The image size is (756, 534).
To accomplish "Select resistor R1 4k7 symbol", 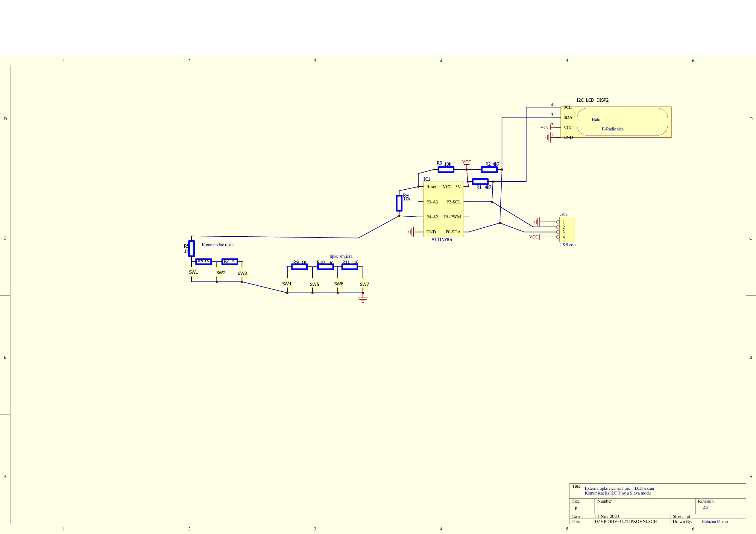I will point(480,181).
